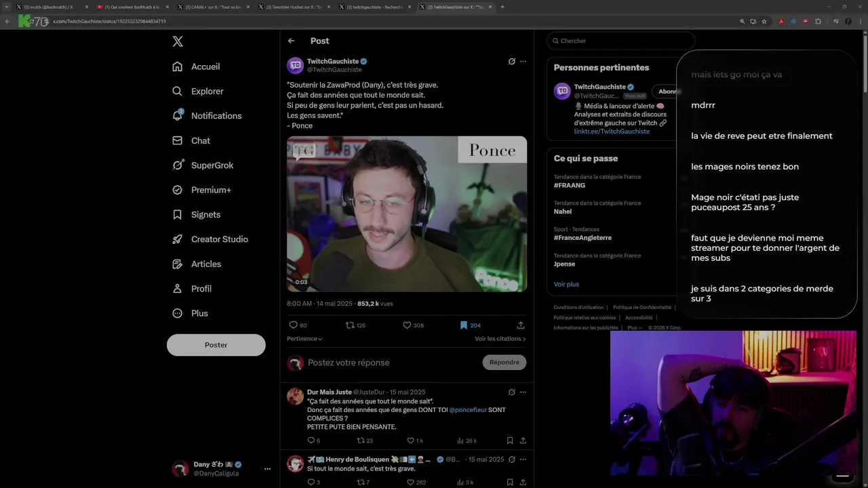Bookmark page with star icon
Image resolution: width=868 pixels, height=488 pixels.
coord(764,21)
